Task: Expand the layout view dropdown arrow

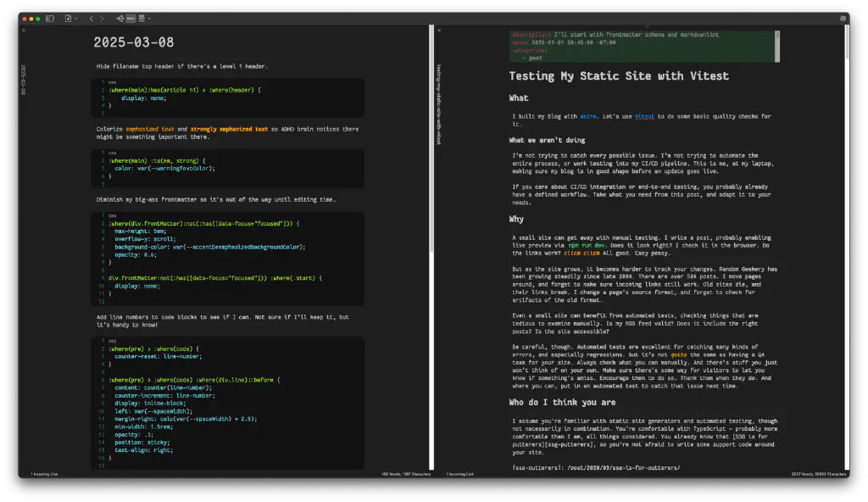Action: [x=150, y=18]
